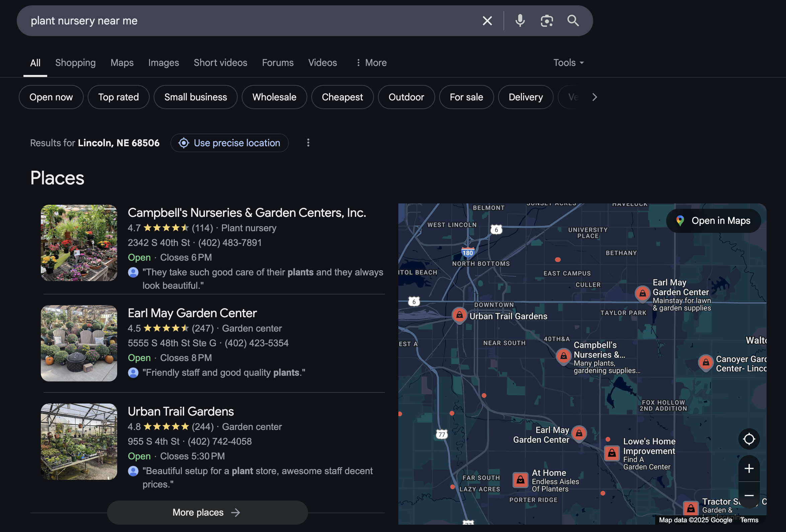Select the Earl May pin near Taylor Park
This screenshot has height=532, width=786.
(x=642, y=293)
